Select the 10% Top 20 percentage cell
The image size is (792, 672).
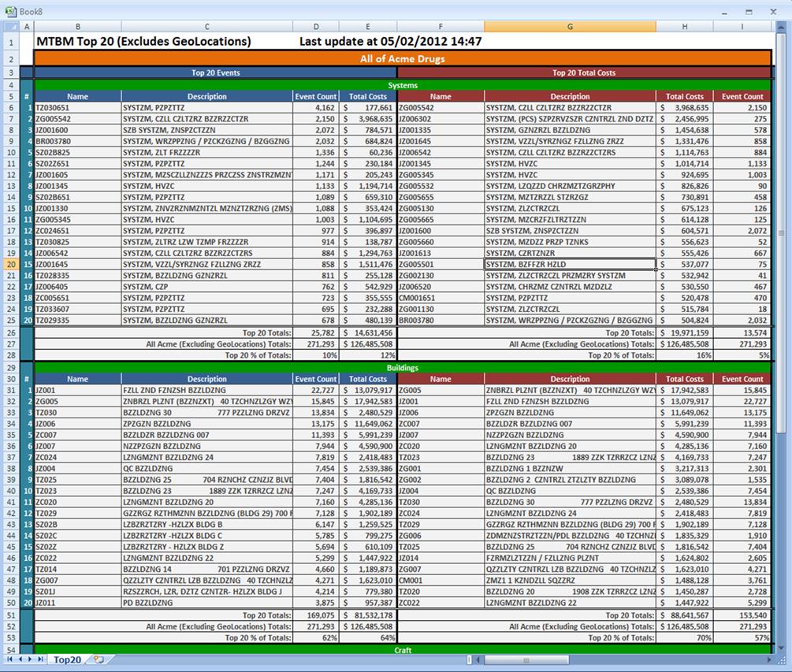point(316,355)
